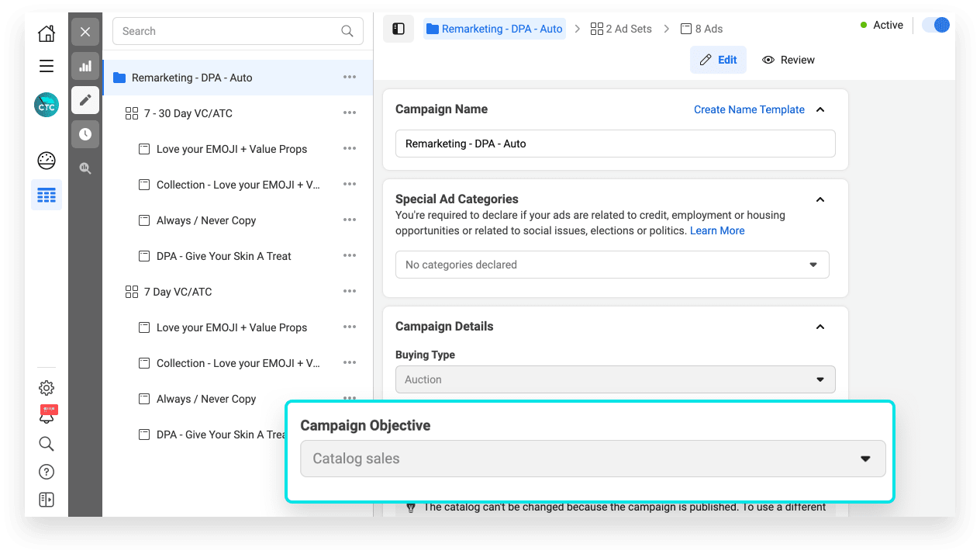The image size is (980, 554).
Task: Open the settings gear icon
Action: tap(47, 387)
